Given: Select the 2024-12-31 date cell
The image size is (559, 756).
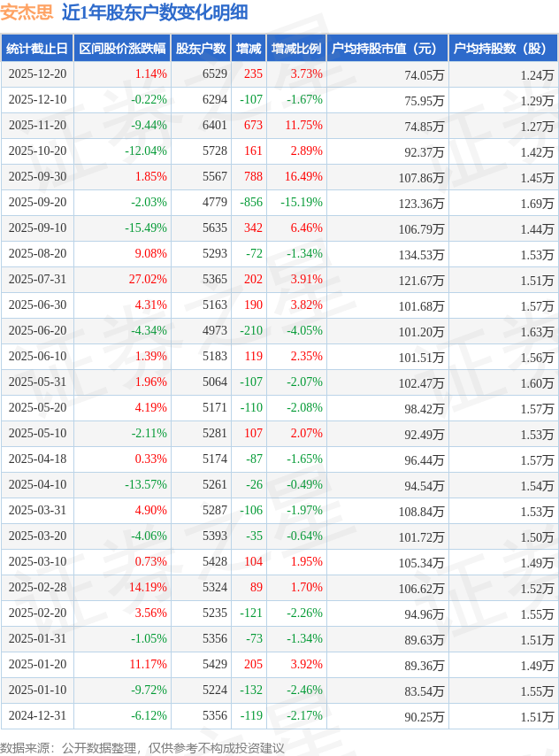Looking at the screenshot, I should [37, 716].
